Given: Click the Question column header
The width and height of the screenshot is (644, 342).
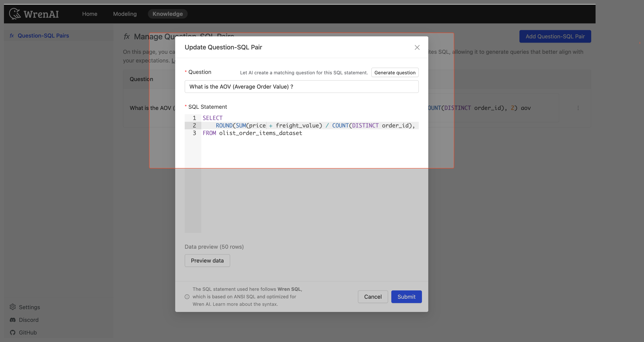Looking at the screenshot, I should coord(141,79).
